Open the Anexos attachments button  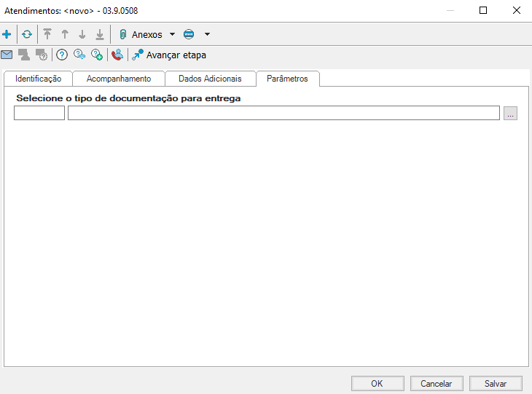click(x=141, y=34)
